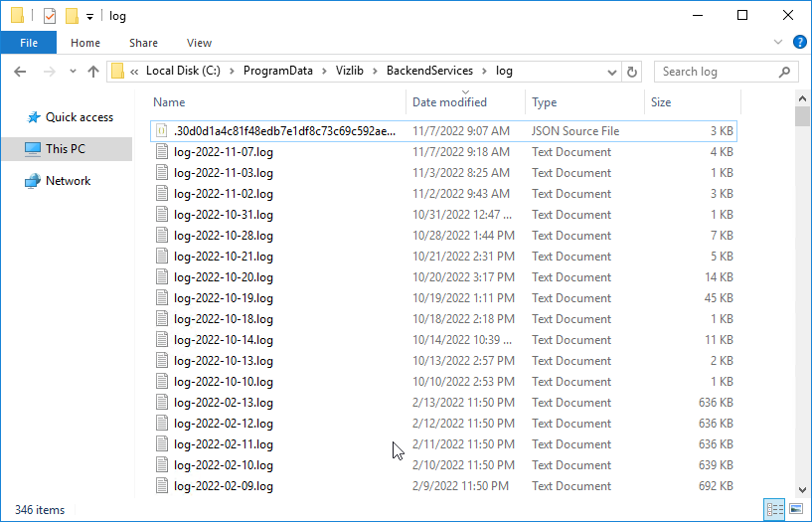
Task: Open Customize Quick Access Toolbar dropdown
Action: (x=89, y=17)
